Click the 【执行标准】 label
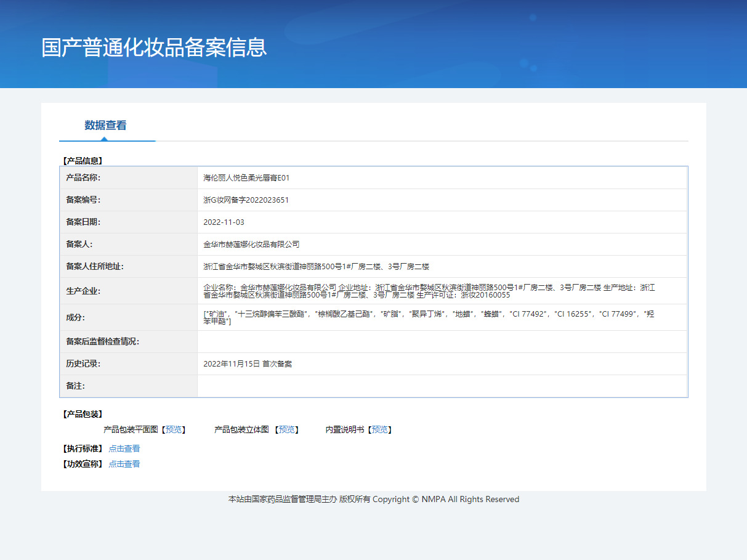Screen dimensions: 747x560 82,448
